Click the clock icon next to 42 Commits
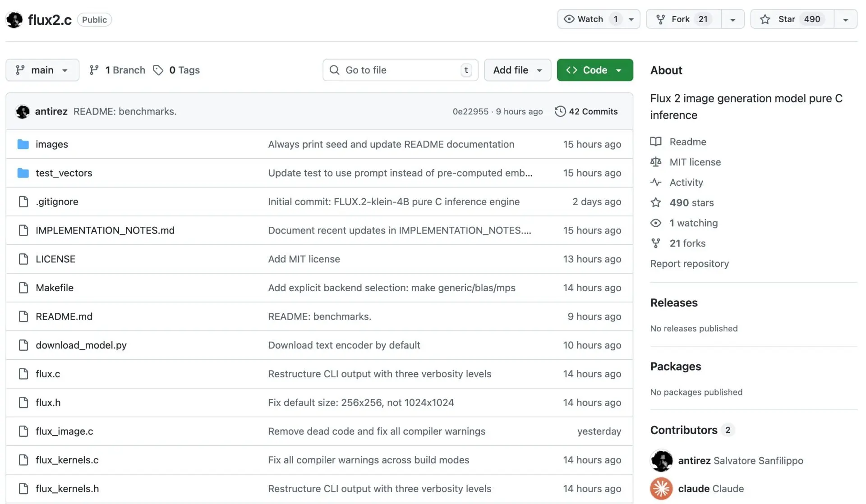Screen dimensions: 866x504 pyautogui.click(x=560, y=111)
